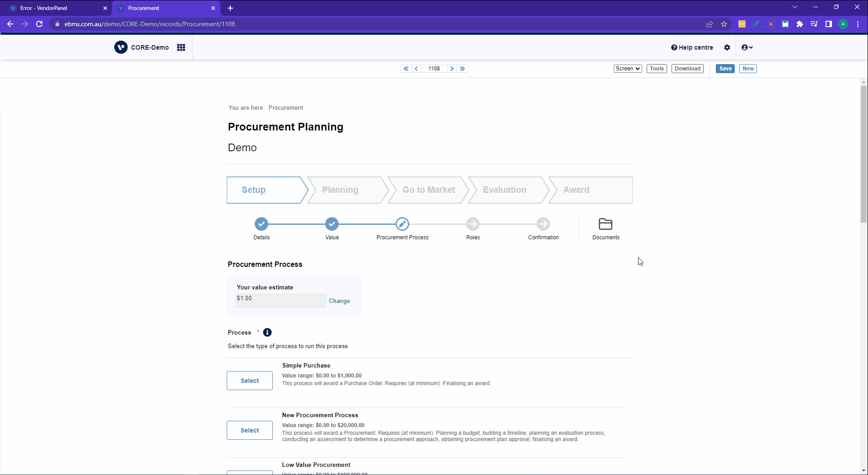
Task: Bookmark this page with star icon
Action: [x=724, y=24]
